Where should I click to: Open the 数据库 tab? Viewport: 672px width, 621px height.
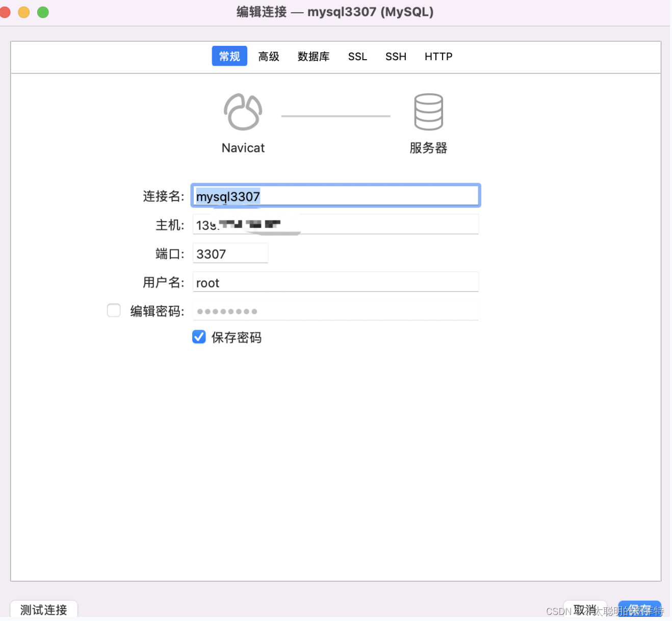pyautogui.click(x=314, y=56)
